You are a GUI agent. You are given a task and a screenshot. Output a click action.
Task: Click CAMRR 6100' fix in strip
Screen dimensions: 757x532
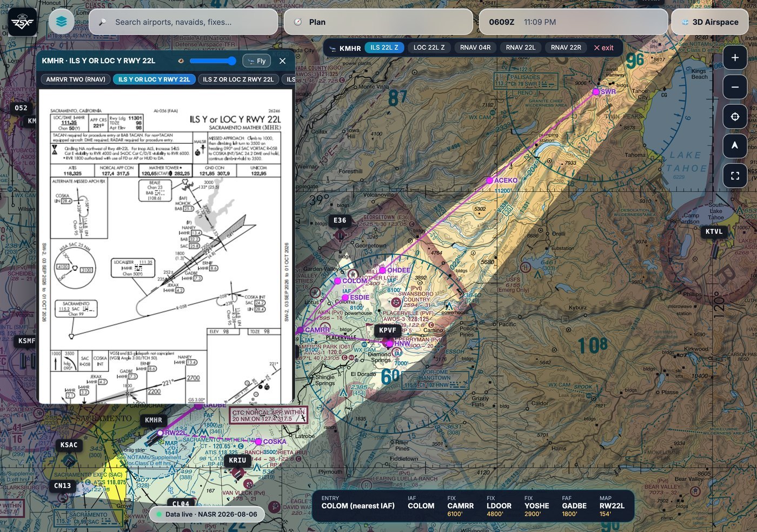pyautogui.click(x=460, y=506)
